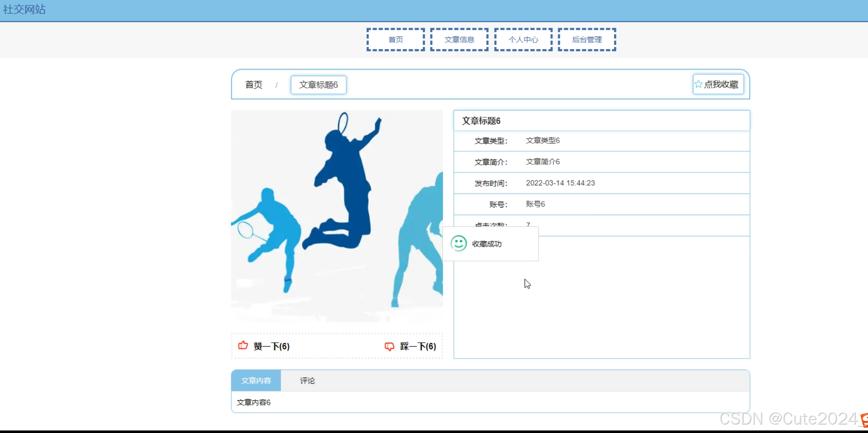Click the 首页 breadcrumb link
Image resolution: width=868 pixels, height=433 pixels.
[x=253, y=85]
